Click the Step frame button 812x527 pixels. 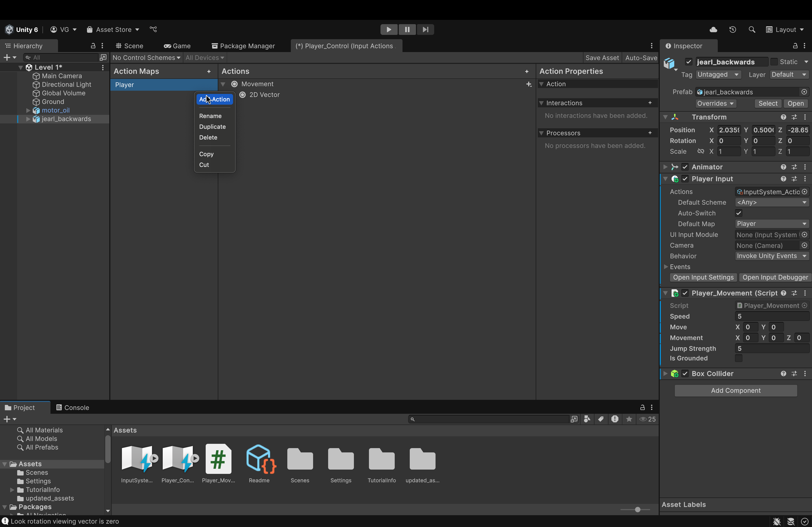point(425,30)
